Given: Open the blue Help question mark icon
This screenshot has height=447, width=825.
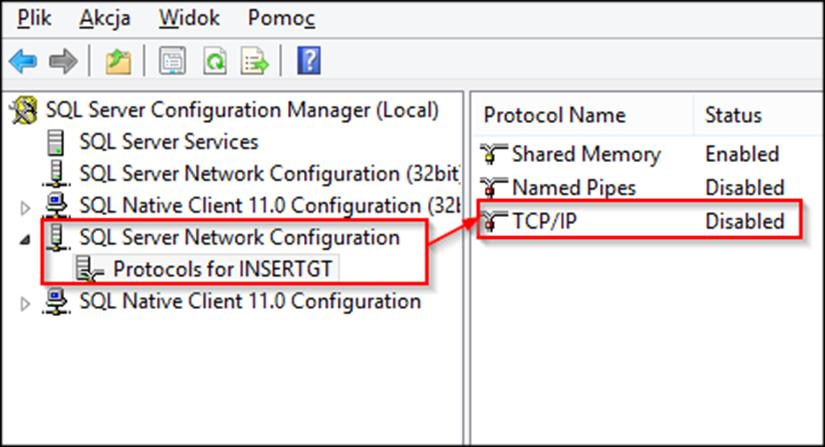Looking at the screenshot, I should click(309, 61).
